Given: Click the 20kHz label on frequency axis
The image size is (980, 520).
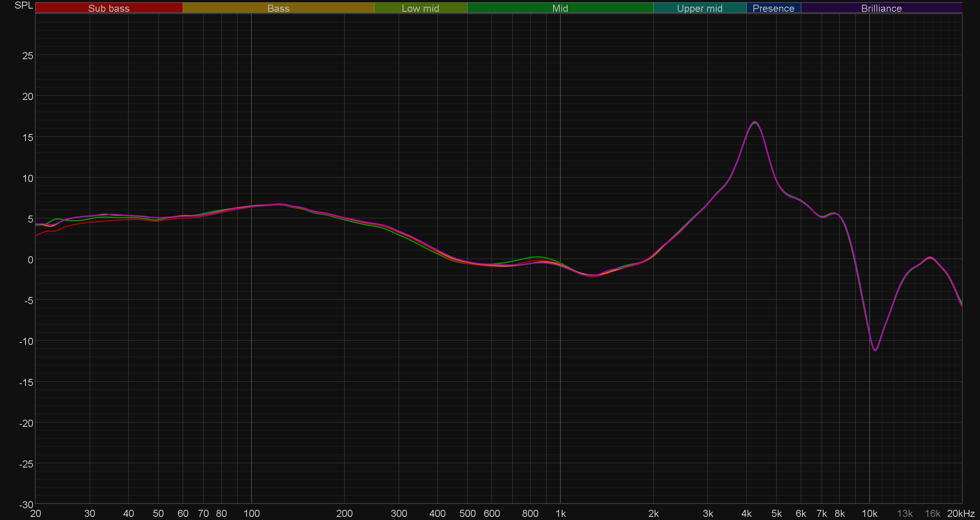Looking at the screenshot, I should pyautogui.click(x=960, y=513).
